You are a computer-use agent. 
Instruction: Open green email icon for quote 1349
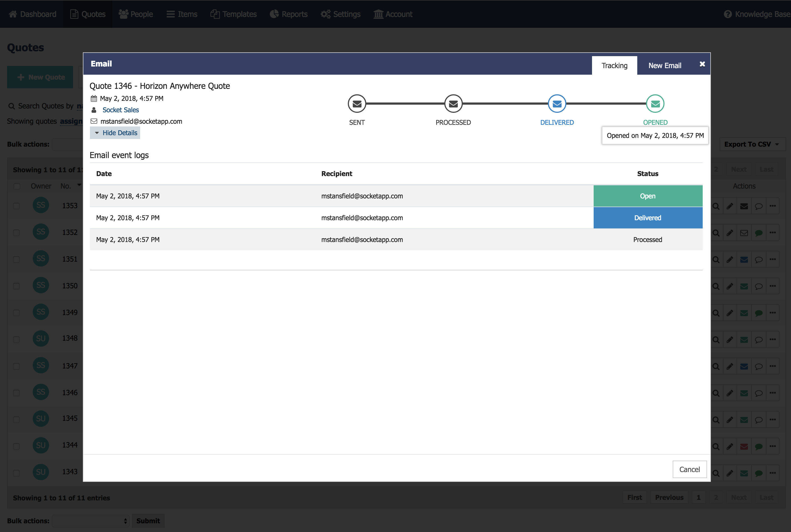click(x=744, y=313)
